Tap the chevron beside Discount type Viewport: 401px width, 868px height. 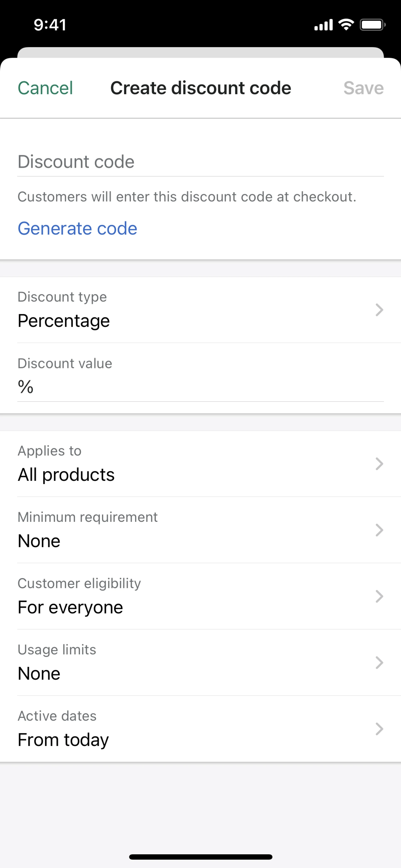(379, 310)
